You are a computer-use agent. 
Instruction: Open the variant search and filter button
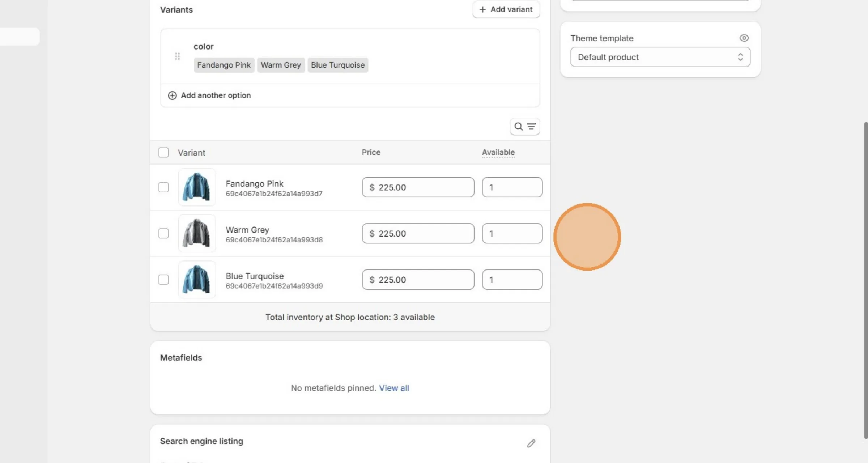click(525, 127)
